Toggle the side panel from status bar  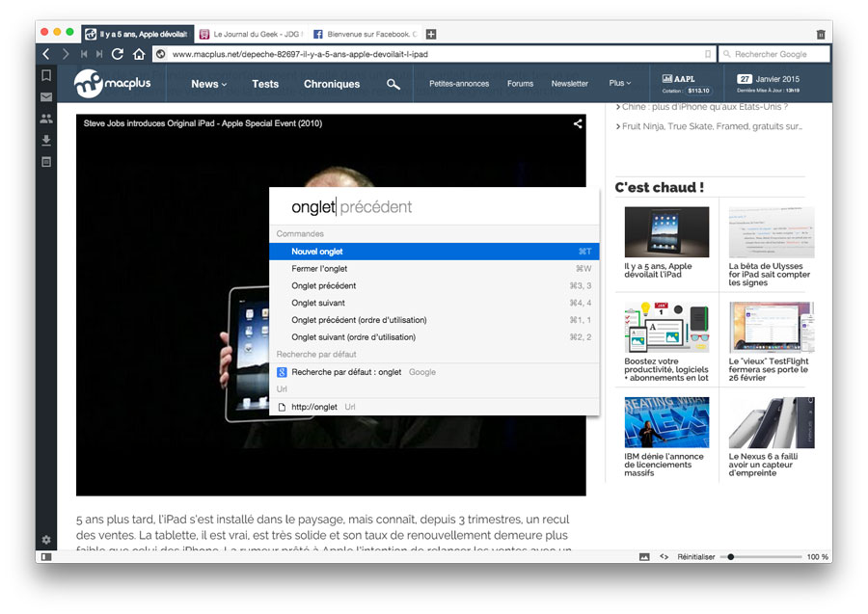pyautogui.click(x=46, y=557)
